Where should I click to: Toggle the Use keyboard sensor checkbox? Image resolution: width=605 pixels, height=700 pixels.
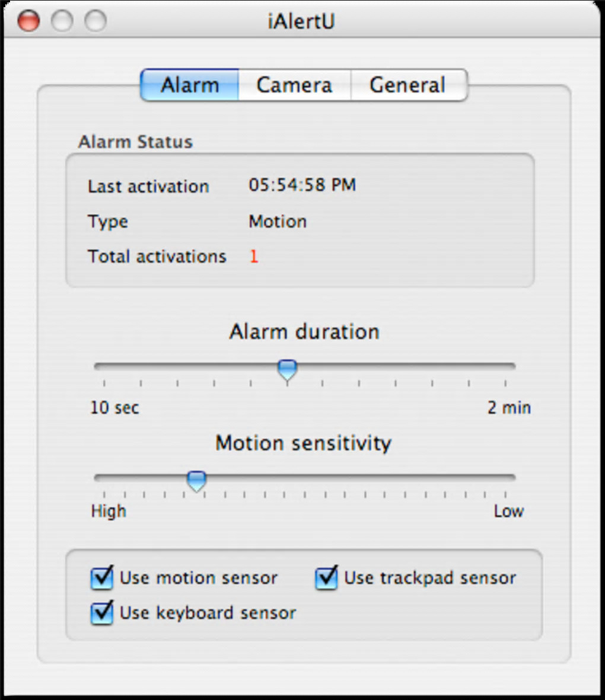click(x=102, y=612)
